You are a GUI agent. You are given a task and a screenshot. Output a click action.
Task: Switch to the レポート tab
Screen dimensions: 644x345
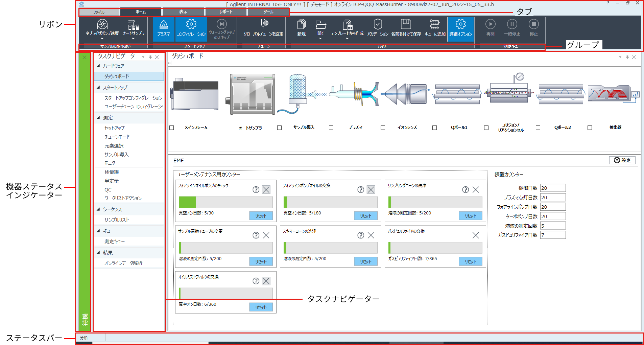tap(226, 12)
